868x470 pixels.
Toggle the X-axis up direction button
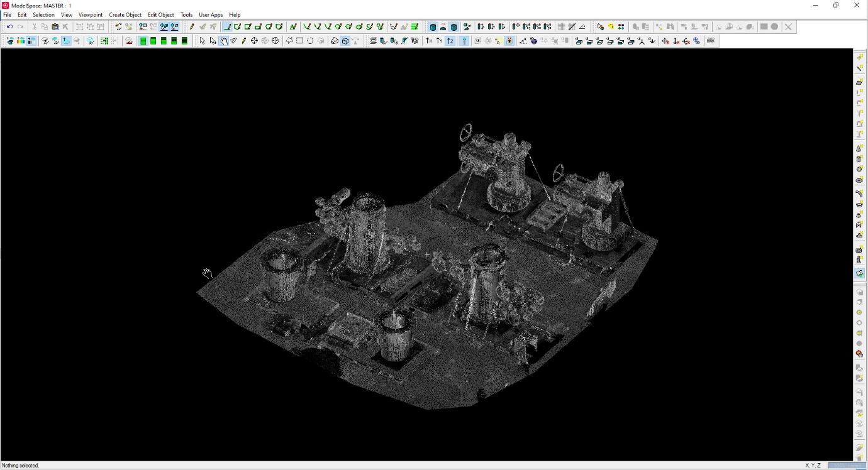pyautogui.click(x=429, y=41)
